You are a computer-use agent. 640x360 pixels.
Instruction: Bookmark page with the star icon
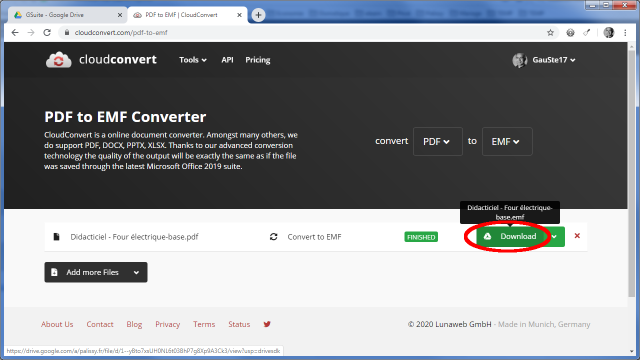[550, 33]
